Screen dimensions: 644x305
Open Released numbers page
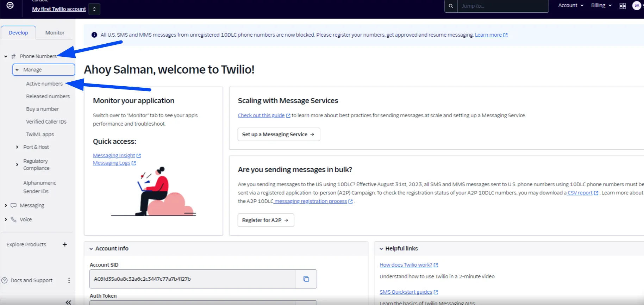point(48,96)
